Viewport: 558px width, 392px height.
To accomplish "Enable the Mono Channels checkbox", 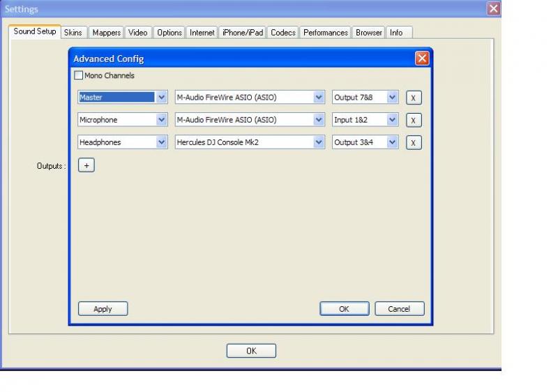I will pos(79,75).
